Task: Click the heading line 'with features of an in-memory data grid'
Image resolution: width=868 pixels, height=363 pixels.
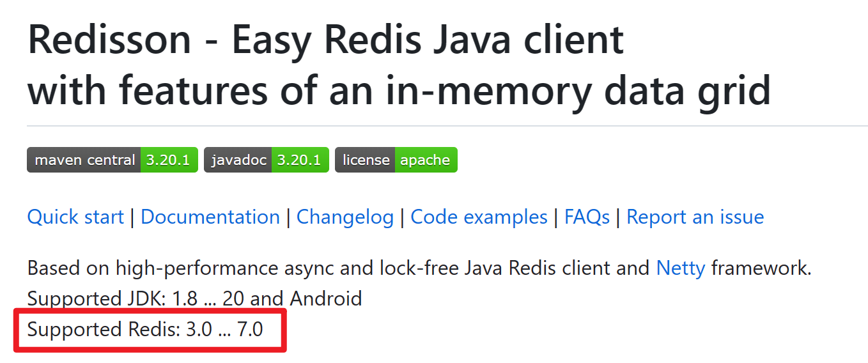Action: click(x=399, y=91)
